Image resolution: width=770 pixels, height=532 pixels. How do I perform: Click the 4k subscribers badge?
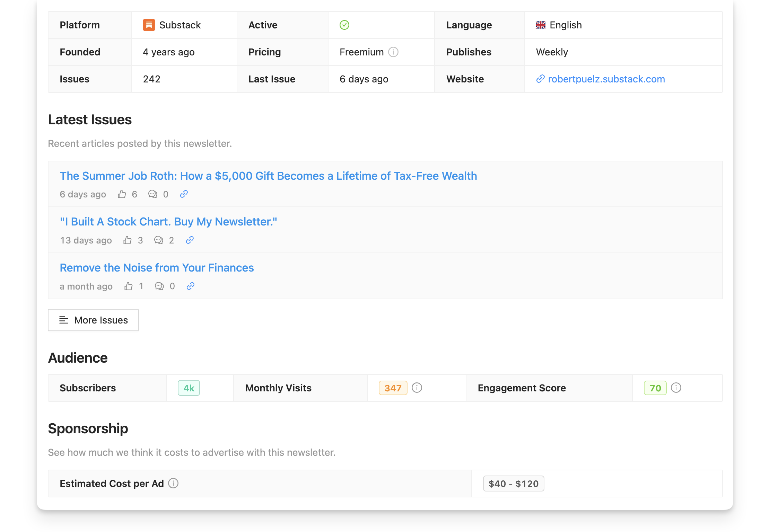(x=188, y=388)
